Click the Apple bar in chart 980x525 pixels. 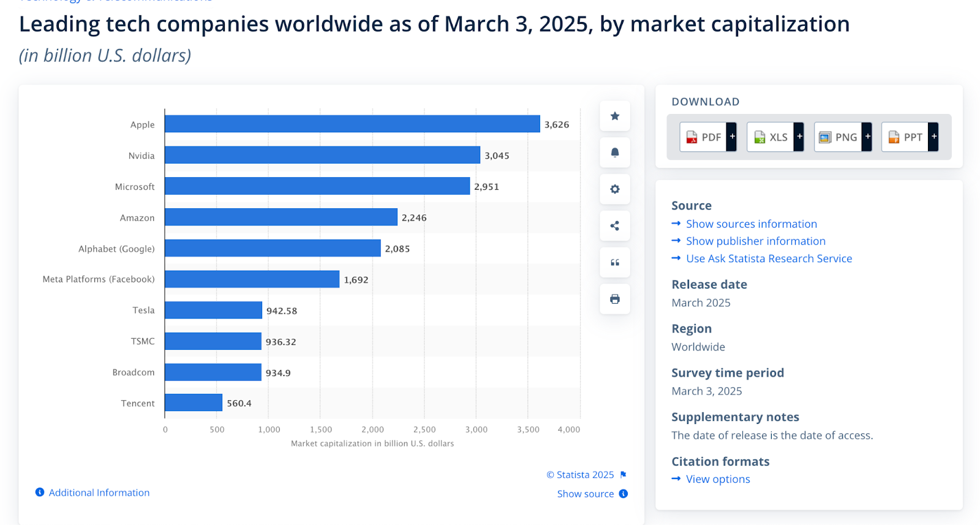352,124
